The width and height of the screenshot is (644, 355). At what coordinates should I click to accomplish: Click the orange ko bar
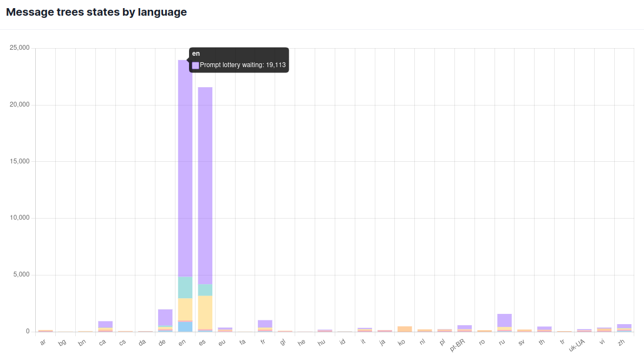[405, 328]
